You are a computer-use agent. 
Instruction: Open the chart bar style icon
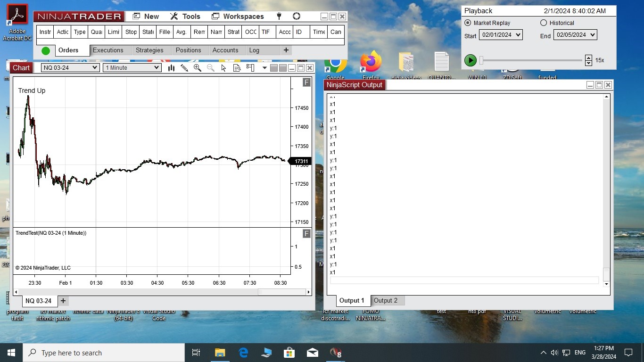pos(171,68)
